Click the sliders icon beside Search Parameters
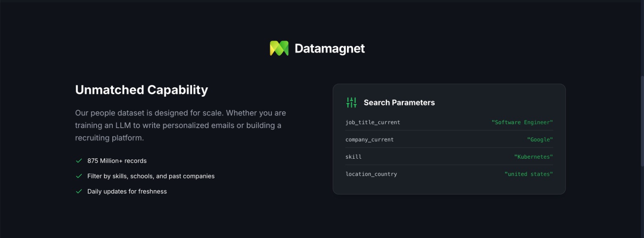 pos(351,103)
